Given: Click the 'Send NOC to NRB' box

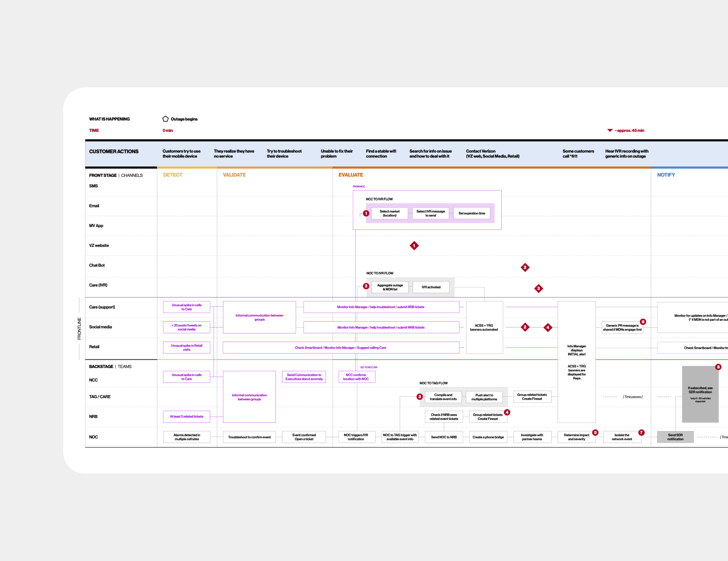Looking at the screenshot, I should [444, 437].
